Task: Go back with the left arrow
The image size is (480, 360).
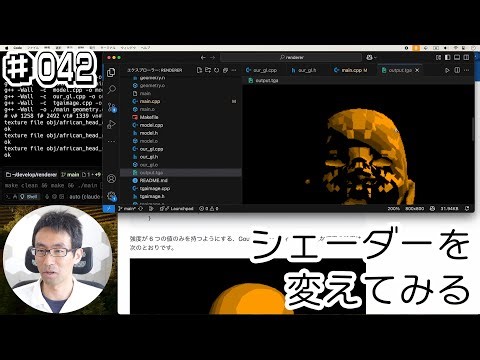Action: tap(203, 58)
